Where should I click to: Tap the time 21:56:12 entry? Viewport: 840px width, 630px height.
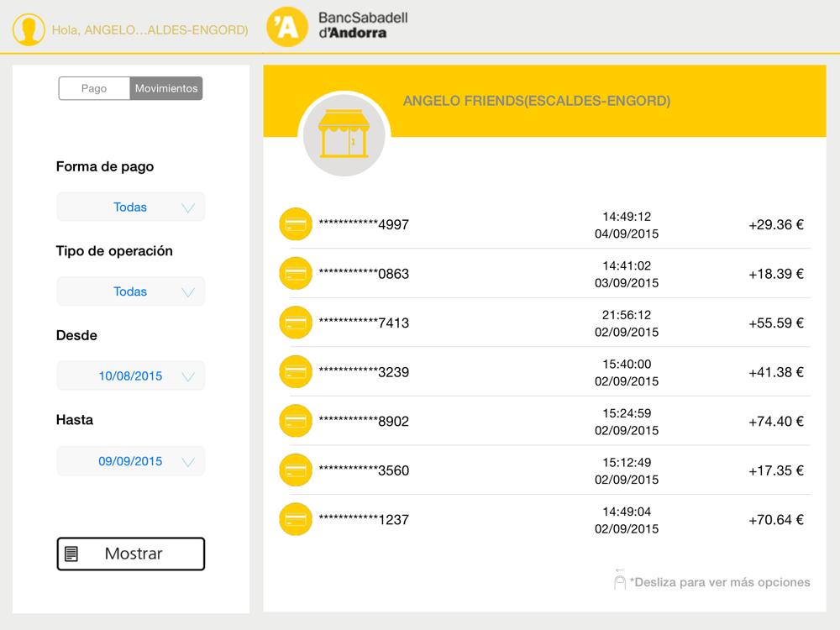tap(627, 315)
